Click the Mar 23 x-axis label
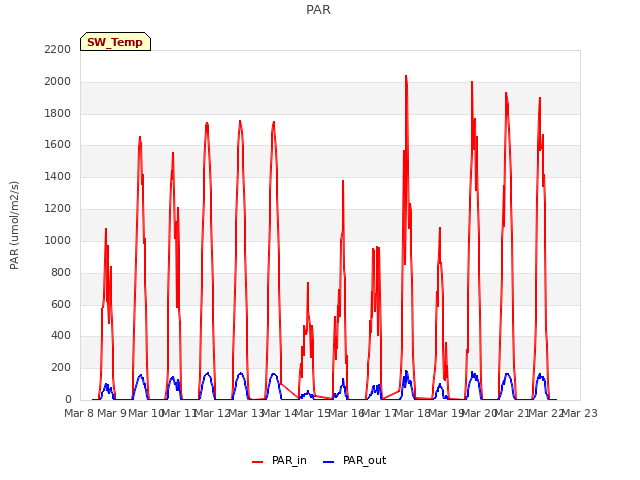 pyautogui.click(x=580, y=413)
